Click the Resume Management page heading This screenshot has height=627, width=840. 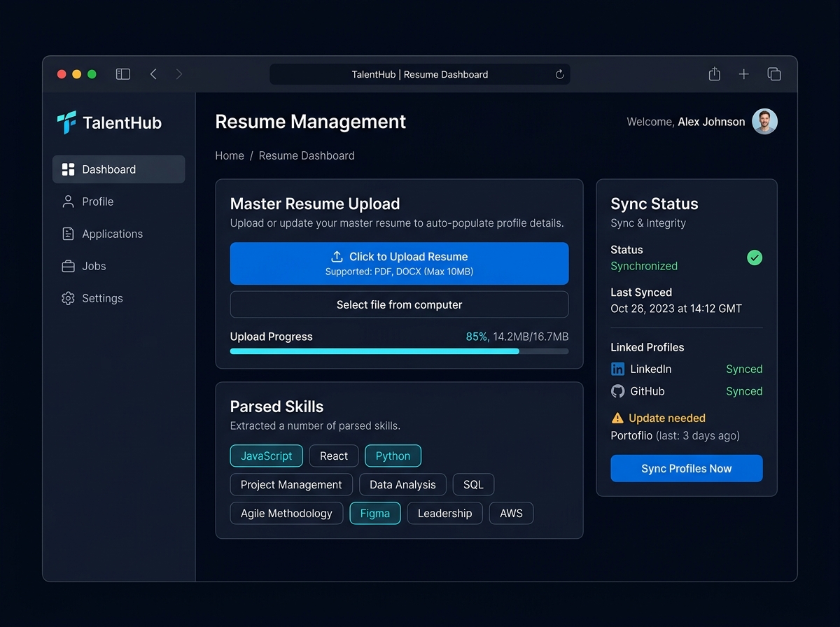pos(310,121)
